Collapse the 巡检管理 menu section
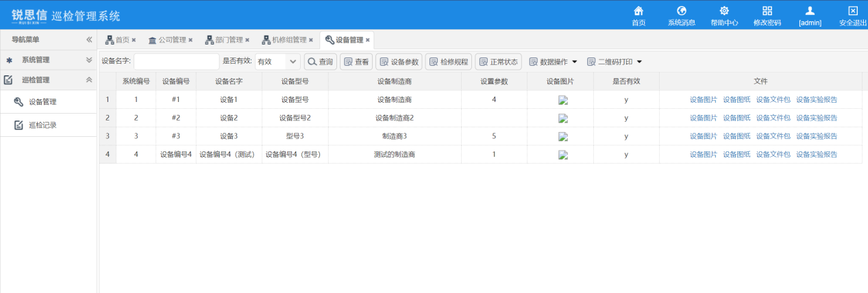The height and width of the screenshot is (293, 868). [48, 80]
